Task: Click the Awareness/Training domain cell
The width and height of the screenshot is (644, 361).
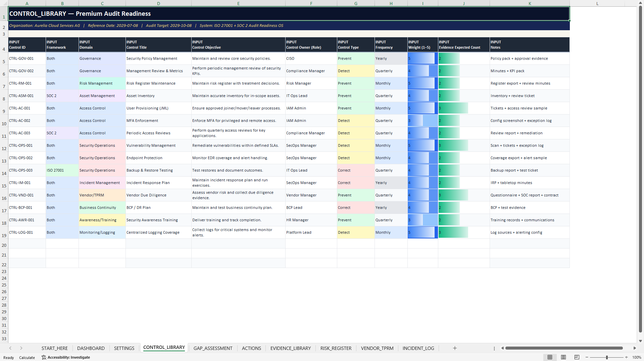Action: point(102,220)
